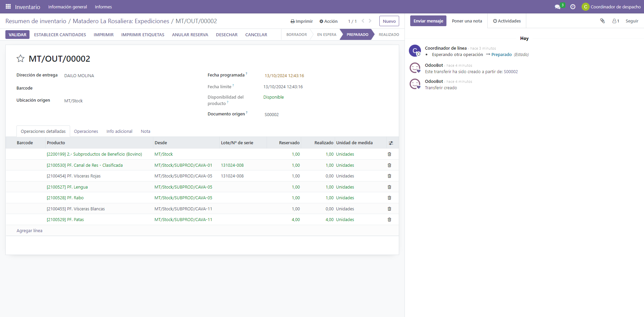Switch to the Nota tab

[146, 131]
